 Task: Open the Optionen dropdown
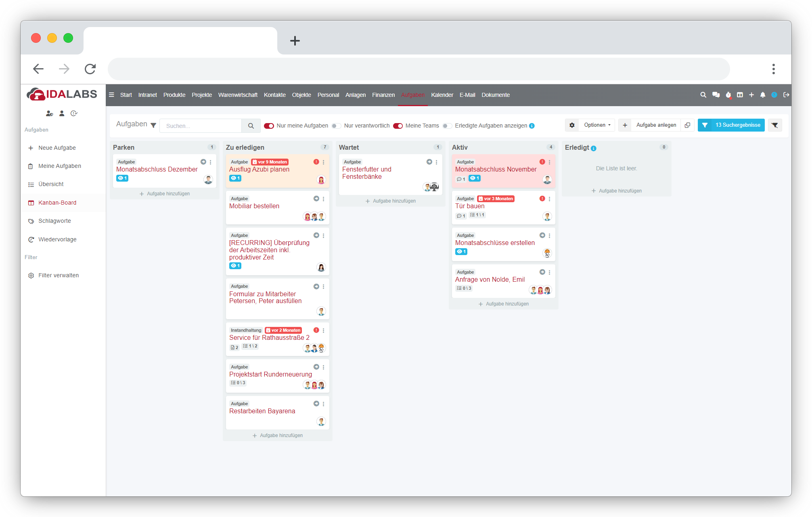pos(596,125)
